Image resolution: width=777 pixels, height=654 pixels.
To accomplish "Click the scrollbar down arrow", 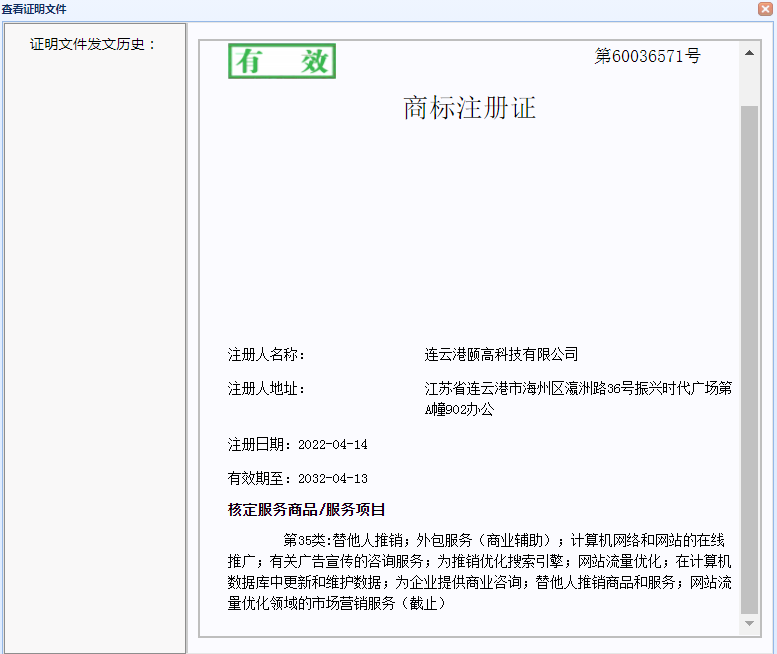I will (x=749, y=623).
